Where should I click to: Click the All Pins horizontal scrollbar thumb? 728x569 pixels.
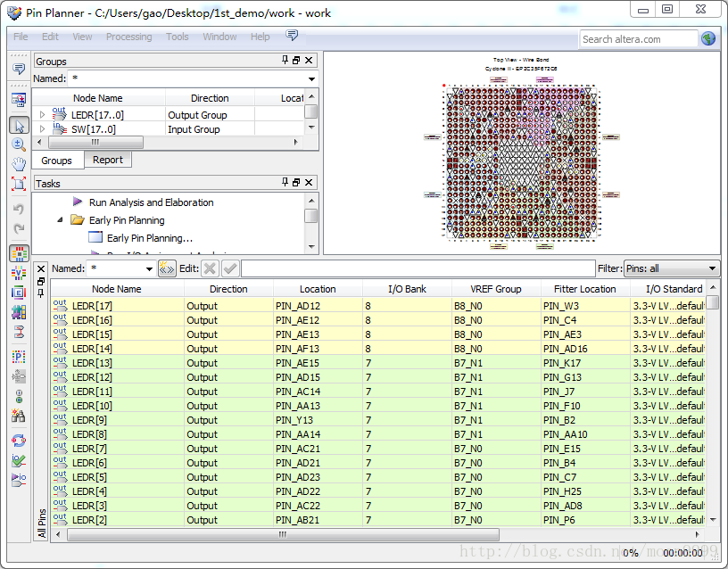283,534
